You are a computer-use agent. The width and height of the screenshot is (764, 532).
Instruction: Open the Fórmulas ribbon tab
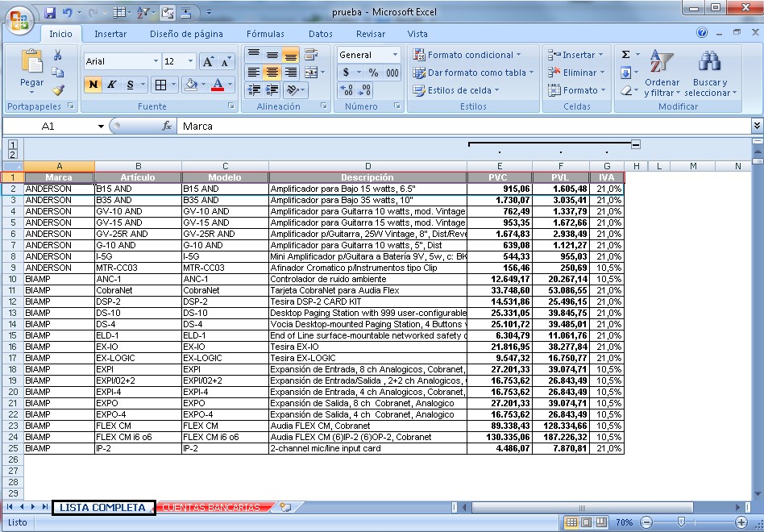click(265, 34)
